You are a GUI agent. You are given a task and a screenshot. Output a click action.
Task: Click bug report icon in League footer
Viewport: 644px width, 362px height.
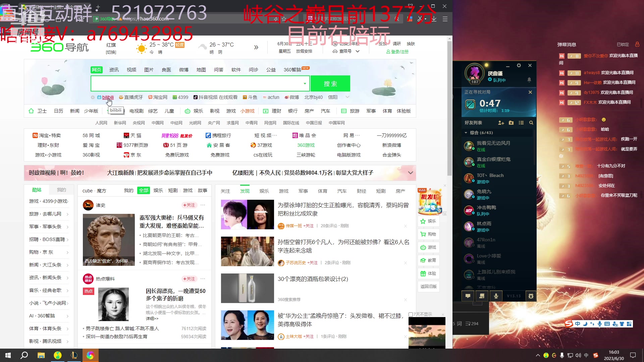tap(531, 296)
